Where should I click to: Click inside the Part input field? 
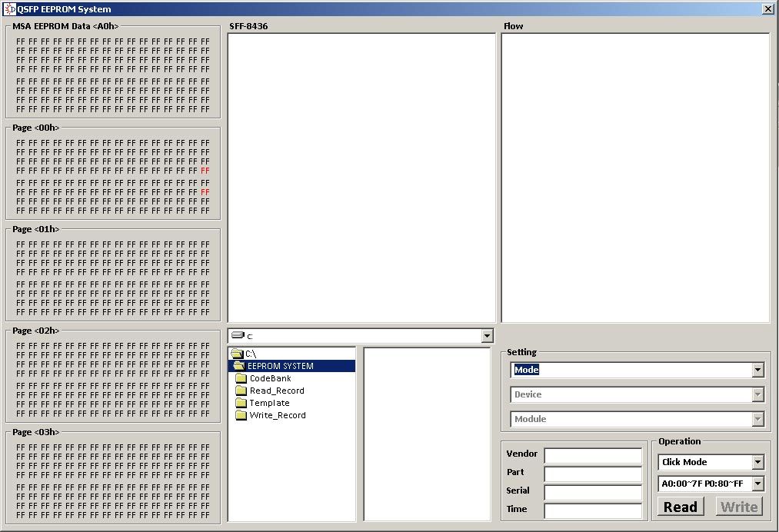(x=592, y=472)
